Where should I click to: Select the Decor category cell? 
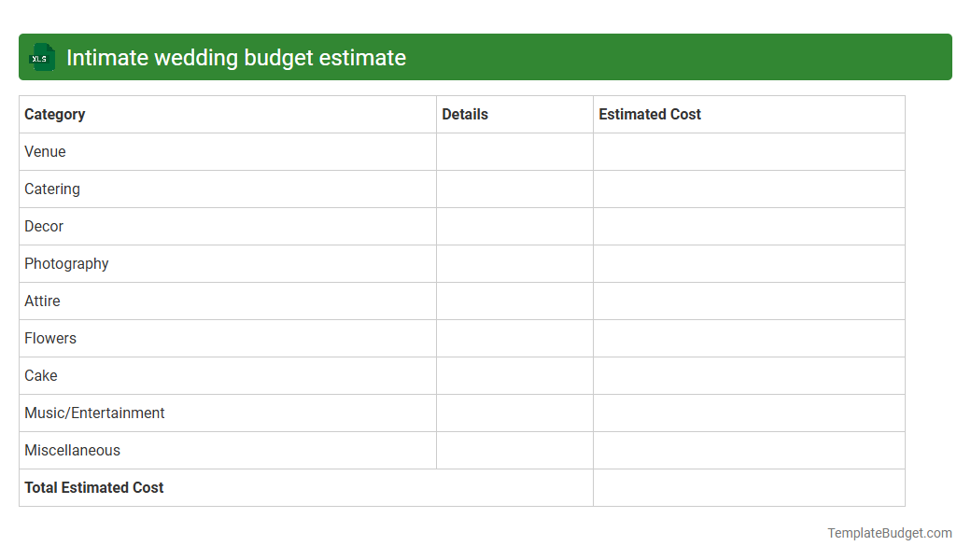(43, 226)
